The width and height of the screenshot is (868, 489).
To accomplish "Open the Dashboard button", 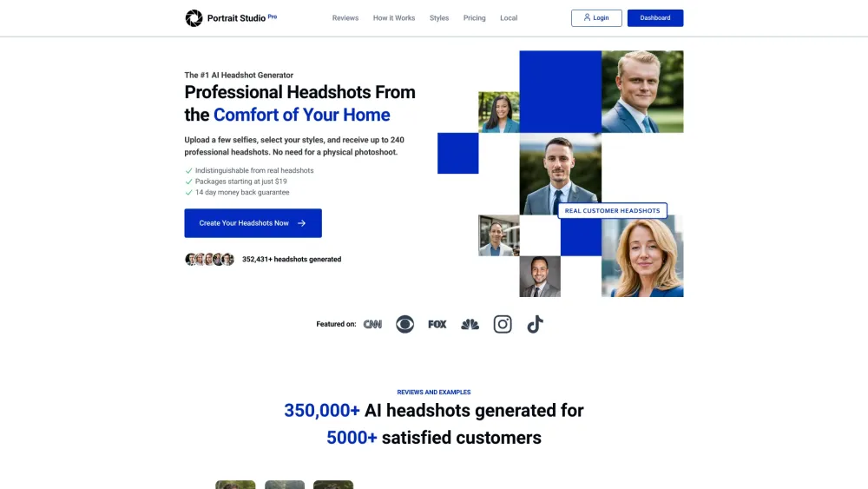I will point(655,18).
